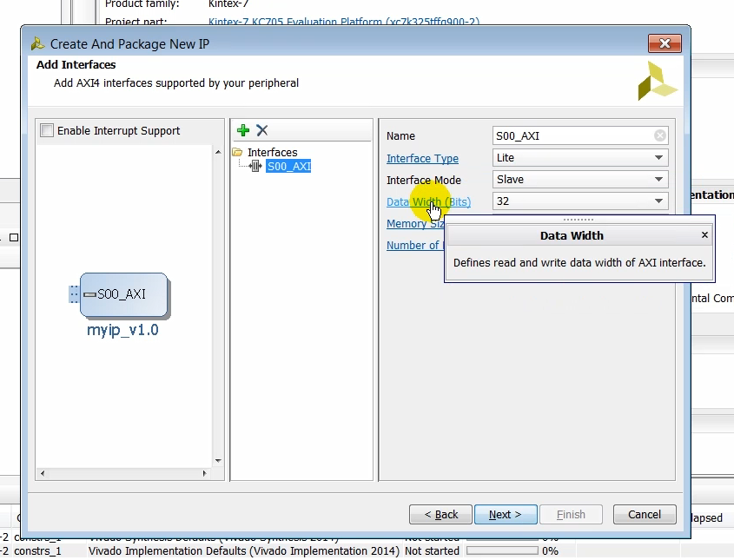Click the Create And Package New IP title icon
The width and height of the screenshot is (734, 560).
(x=36, y=43)
